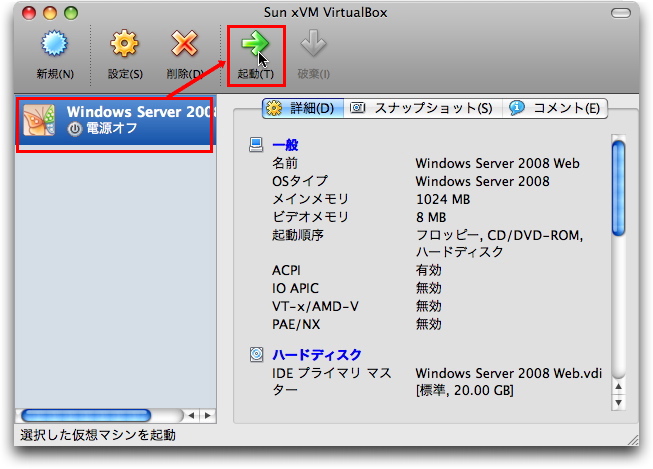Click the IO APIC label
Viewport: 653px width, 469px height.
coord(295,288)
